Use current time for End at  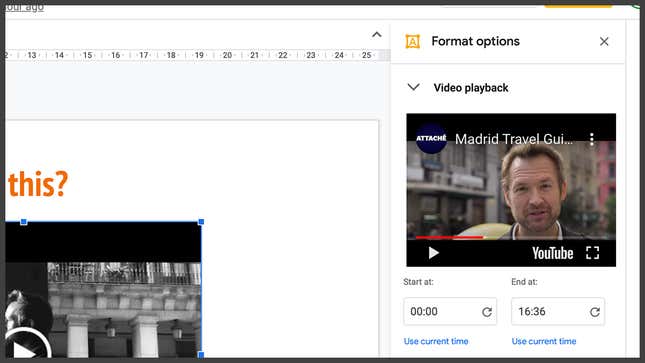544,341
